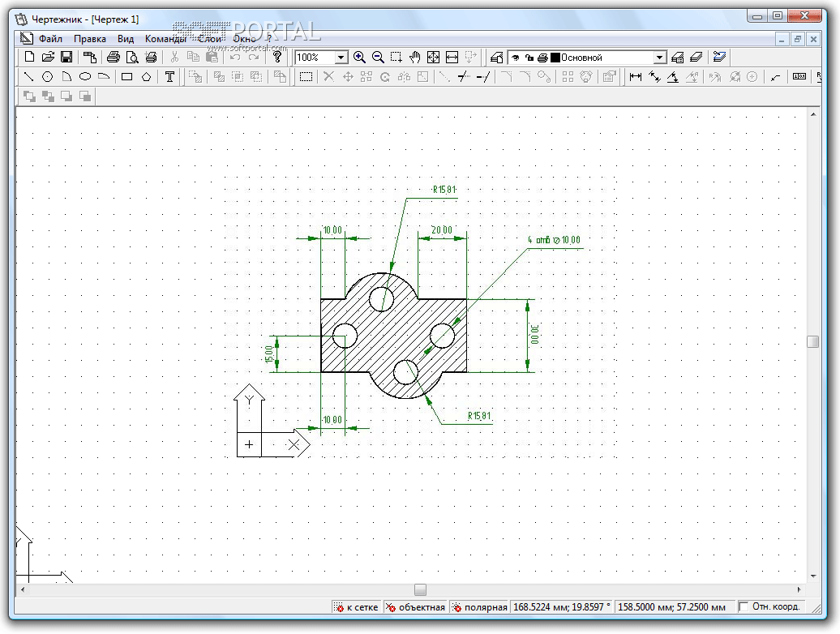Click the vertical scrollbar thumb

click(812, 341)
